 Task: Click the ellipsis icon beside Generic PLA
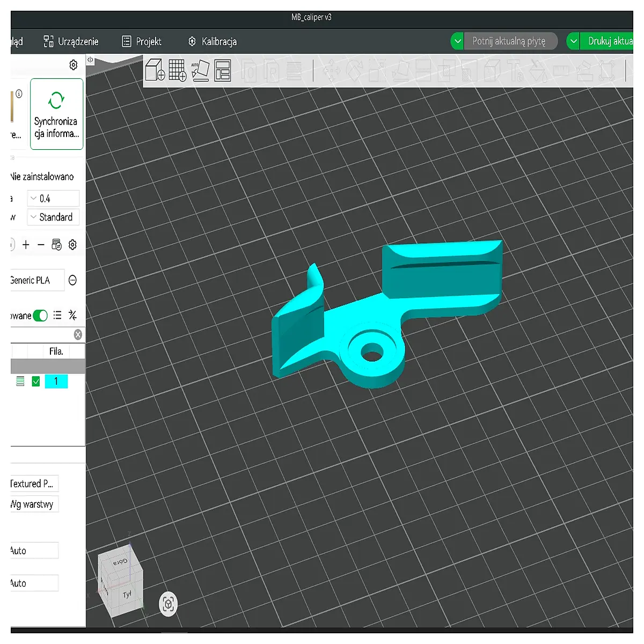click(x=72, y=280)
